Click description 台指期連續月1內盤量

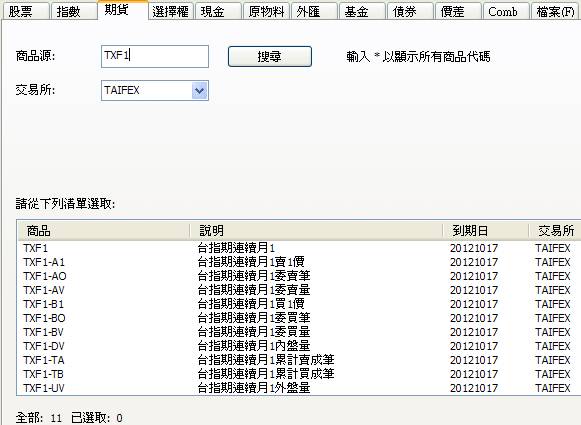[x=254, y=346]
